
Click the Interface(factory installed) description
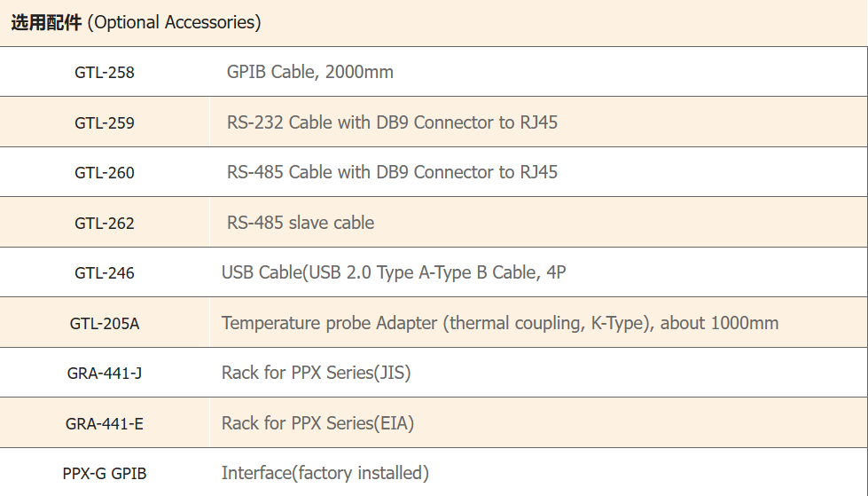(x=325, y=473)
